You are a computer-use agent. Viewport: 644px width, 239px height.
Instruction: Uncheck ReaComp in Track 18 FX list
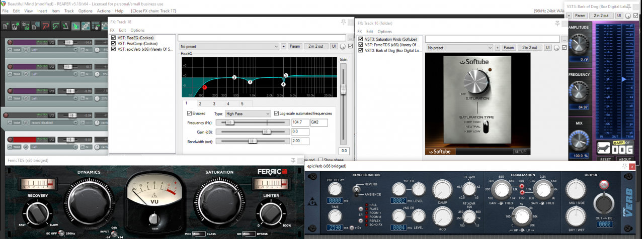tap(113, 43)
